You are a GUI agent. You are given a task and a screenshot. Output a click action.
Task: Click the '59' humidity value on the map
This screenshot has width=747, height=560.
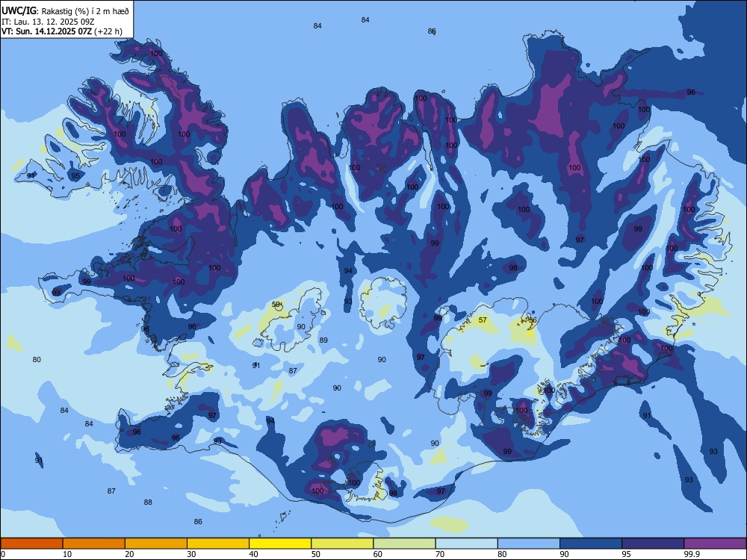click(276, 305)
